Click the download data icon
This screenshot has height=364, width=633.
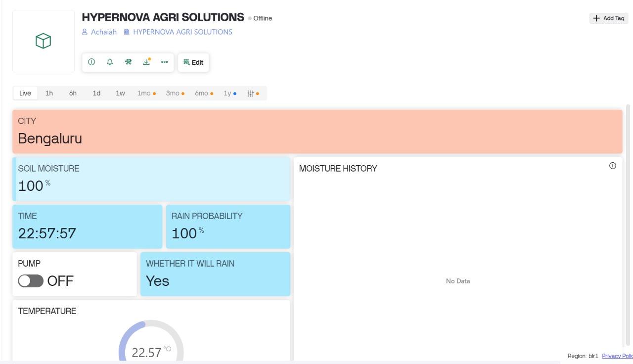pyautogui.click(x=146, y=62)
